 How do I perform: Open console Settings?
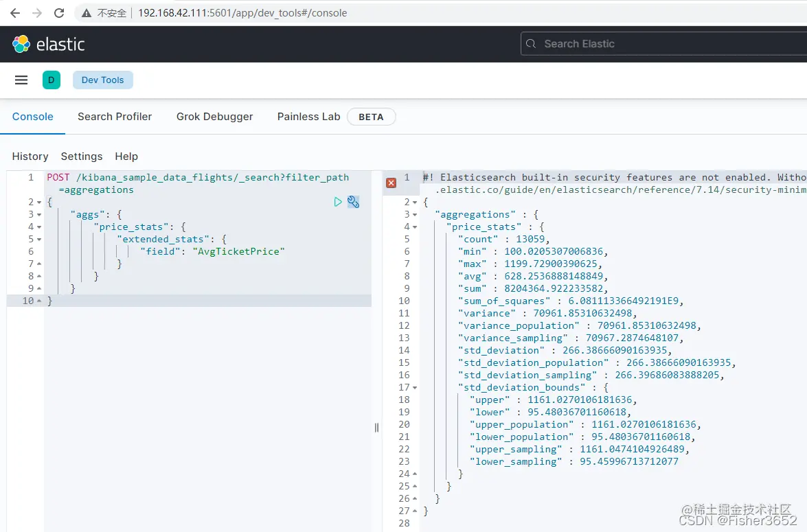81,157
